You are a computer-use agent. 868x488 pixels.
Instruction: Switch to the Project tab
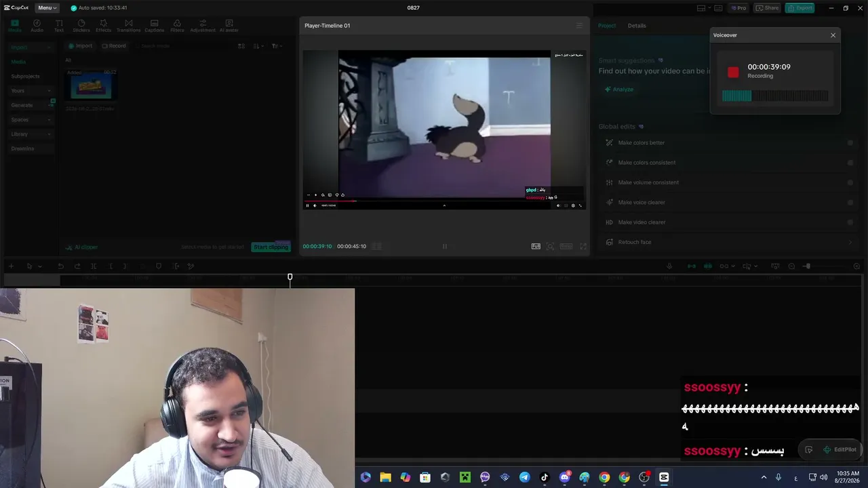tap(607, 26)
